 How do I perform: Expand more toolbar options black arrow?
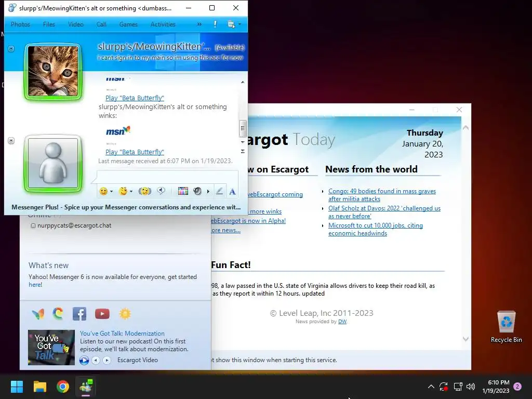[208, 192]
